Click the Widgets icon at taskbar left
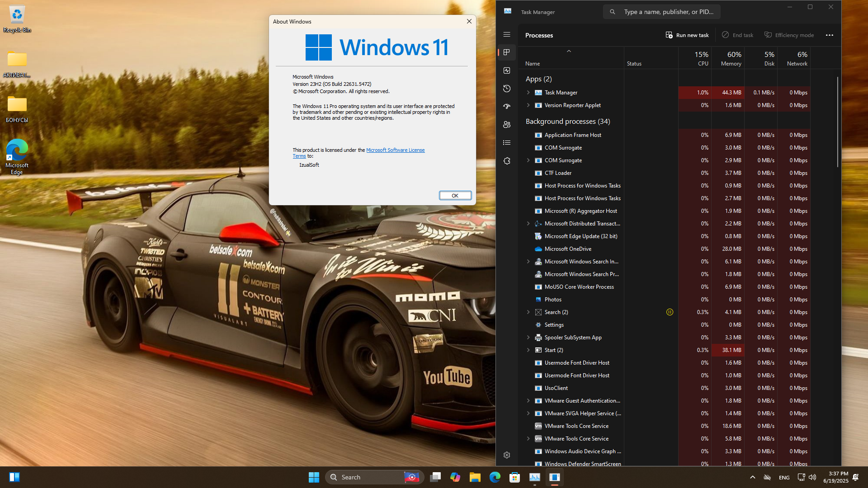The width and height of the screenshot is (868, 488). coord(14,477)
